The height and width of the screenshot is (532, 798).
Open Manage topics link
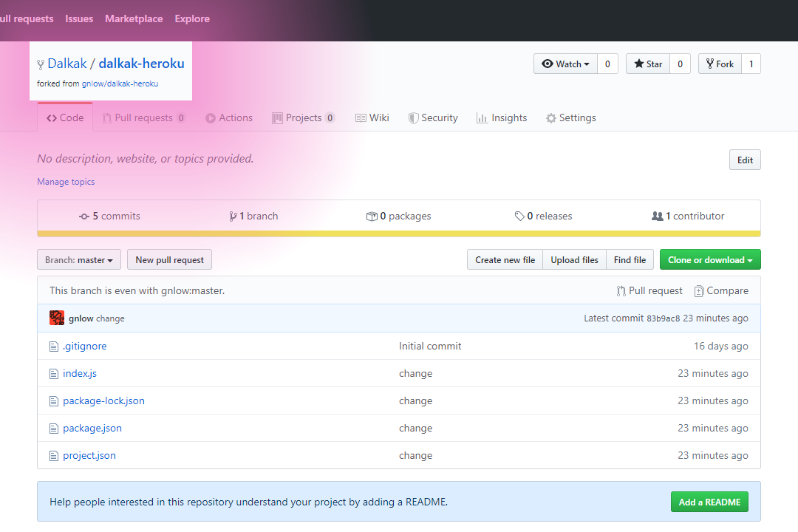(66, 182)
